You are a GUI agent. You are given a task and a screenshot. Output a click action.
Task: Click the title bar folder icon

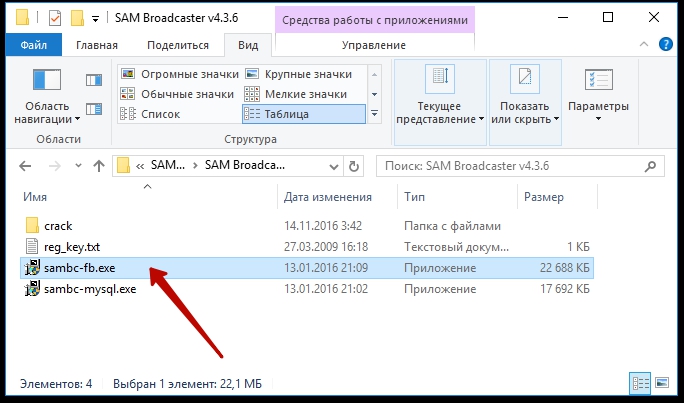pyautogui.click(x=22, y=18)
